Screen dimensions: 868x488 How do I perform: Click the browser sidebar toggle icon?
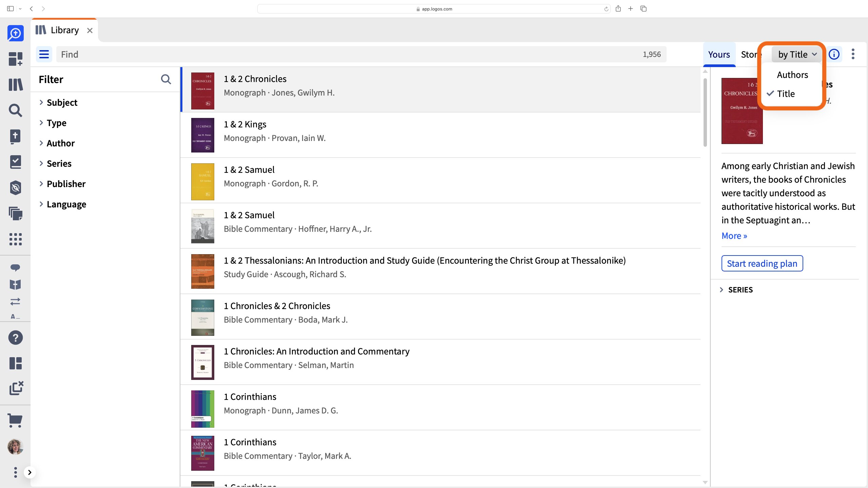pos(10,9)
